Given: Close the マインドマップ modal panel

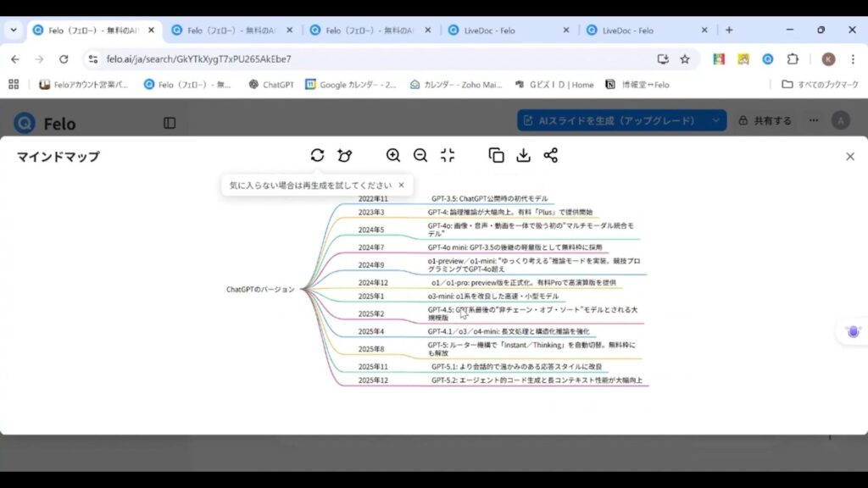Looking at the screenshot, I should 850,157.
